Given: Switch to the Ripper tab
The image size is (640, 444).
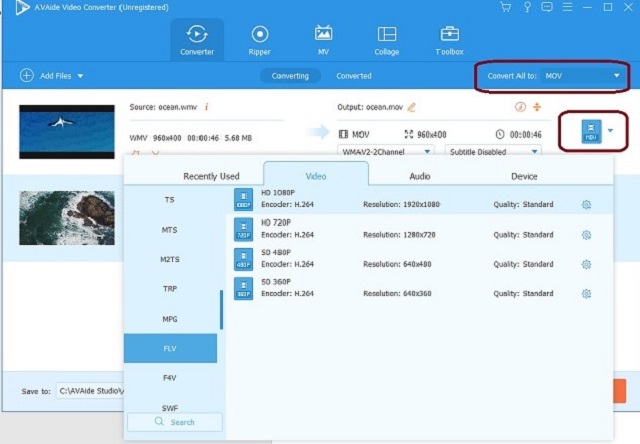Looking at the screenshot, I should point(260,40).
